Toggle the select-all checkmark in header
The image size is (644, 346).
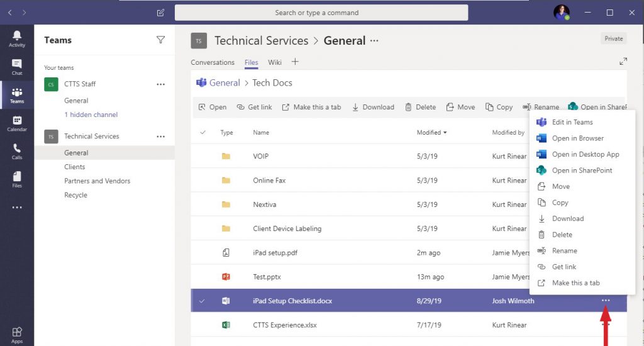(x=203, y=132)
